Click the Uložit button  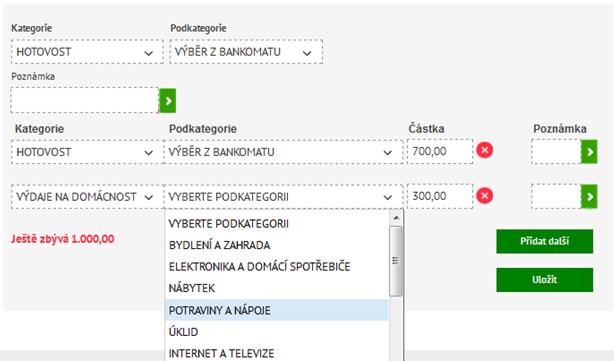[544, 280]
